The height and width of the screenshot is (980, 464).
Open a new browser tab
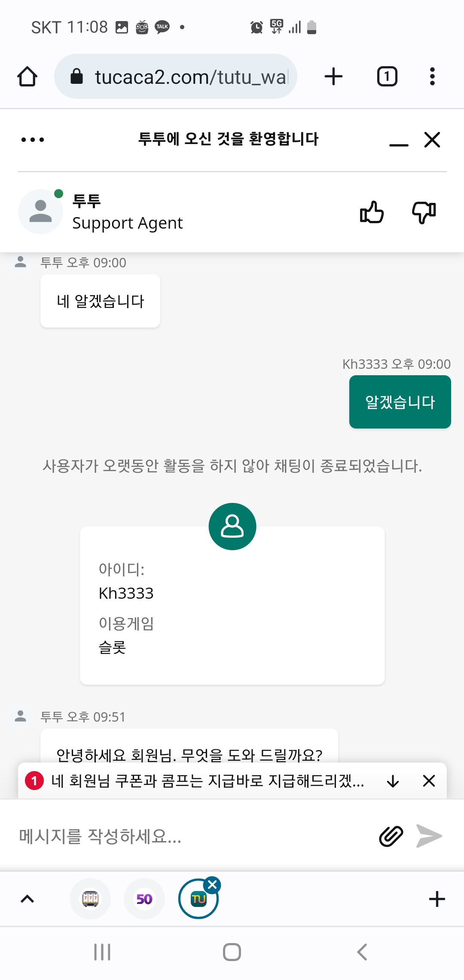pyautogui.click(x=333, y=77)
